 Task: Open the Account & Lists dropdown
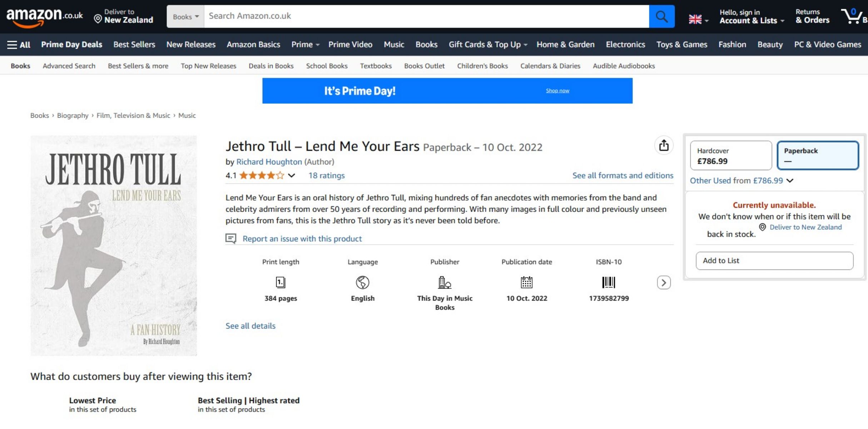pyautogui.click(x=752, y=16)
